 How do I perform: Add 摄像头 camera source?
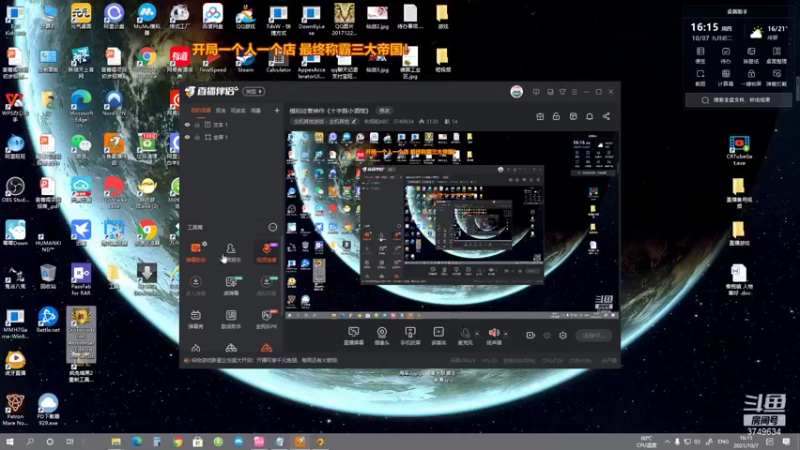(x=382, y=336)
